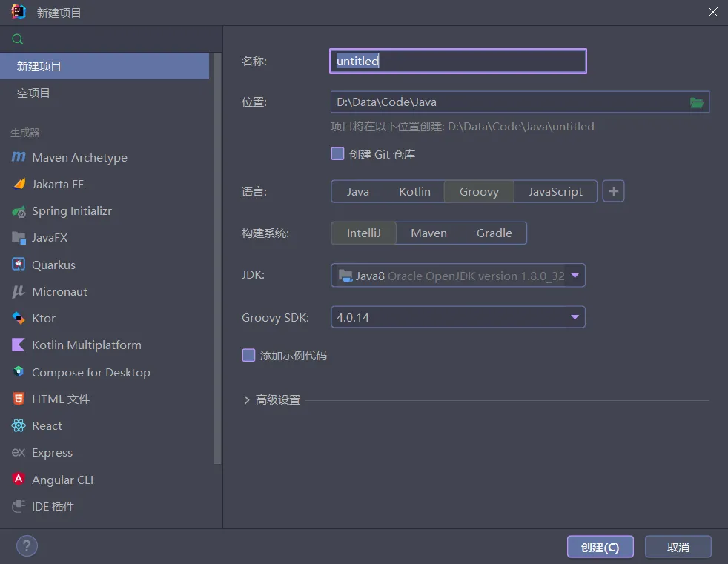Browse for project location folder icon
This screenshot has height=564, width=728.
coord(696,102)
